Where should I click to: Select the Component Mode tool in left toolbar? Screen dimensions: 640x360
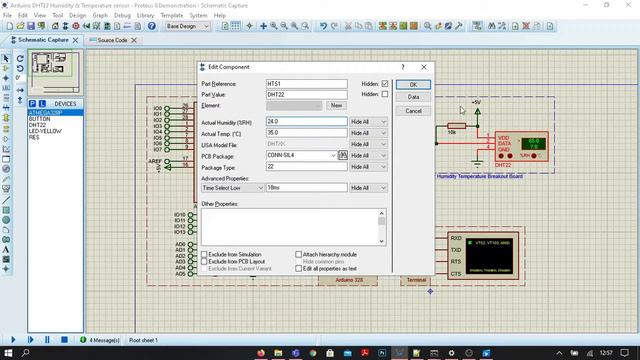[x=6, y=69]
